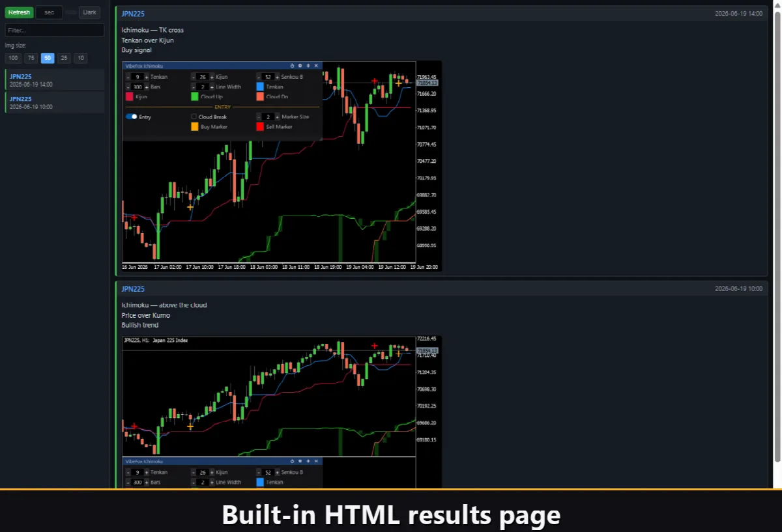Screen dimensions: 782x532
Task: Open the Buy Marker orange color swatch
Action: (195, 127)
